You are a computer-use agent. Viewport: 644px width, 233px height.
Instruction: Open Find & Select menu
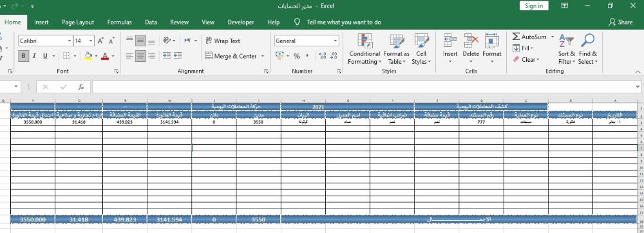[588, 49]
